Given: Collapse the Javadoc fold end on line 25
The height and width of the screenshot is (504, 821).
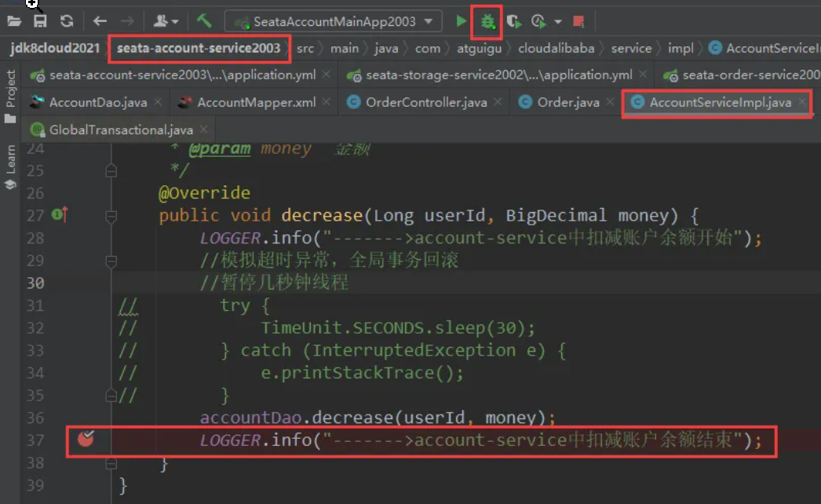Looking at the screenshot, I should [111, 171].
